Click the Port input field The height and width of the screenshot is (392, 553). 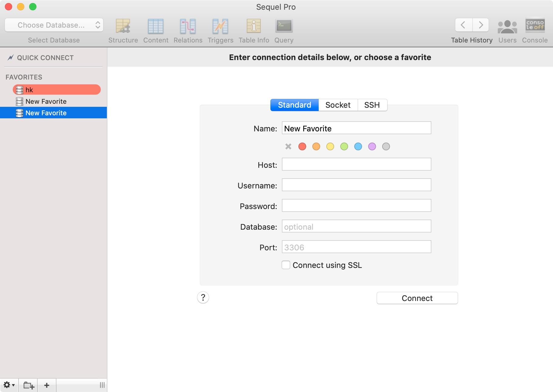click(356, 247)
